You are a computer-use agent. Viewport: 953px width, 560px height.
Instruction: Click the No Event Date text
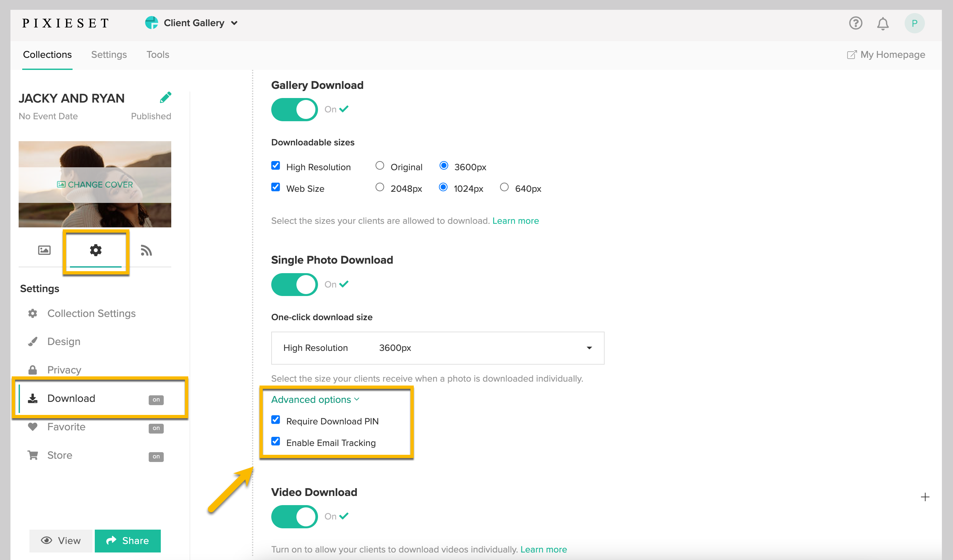tap(48, 116)
